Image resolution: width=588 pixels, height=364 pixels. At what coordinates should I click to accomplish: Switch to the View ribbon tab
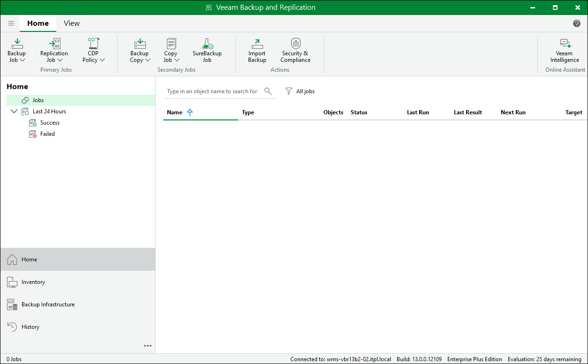(x=72, y=23)
